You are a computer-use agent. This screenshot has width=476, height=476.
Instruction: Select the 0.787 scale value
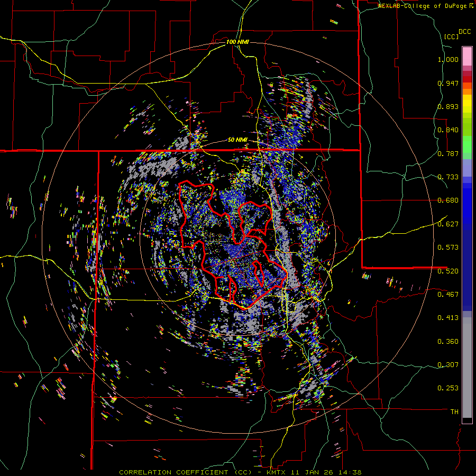(448, 153)
